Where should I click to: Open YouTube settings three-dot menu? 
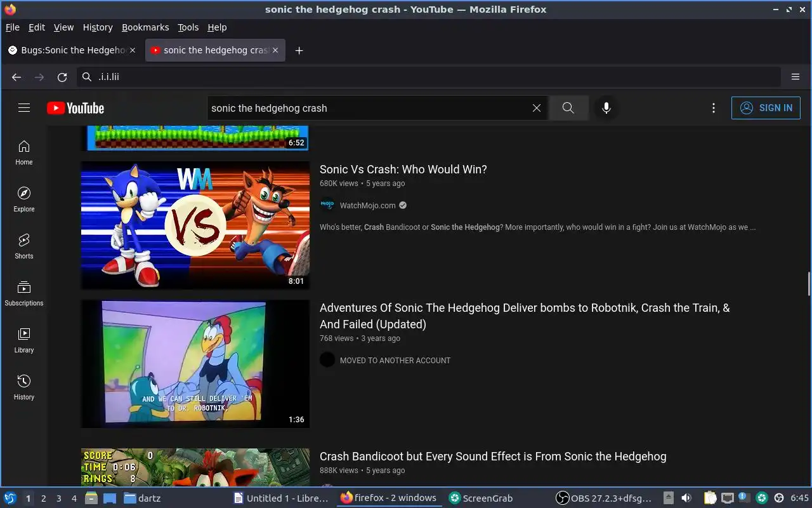(x=714, y=108)
